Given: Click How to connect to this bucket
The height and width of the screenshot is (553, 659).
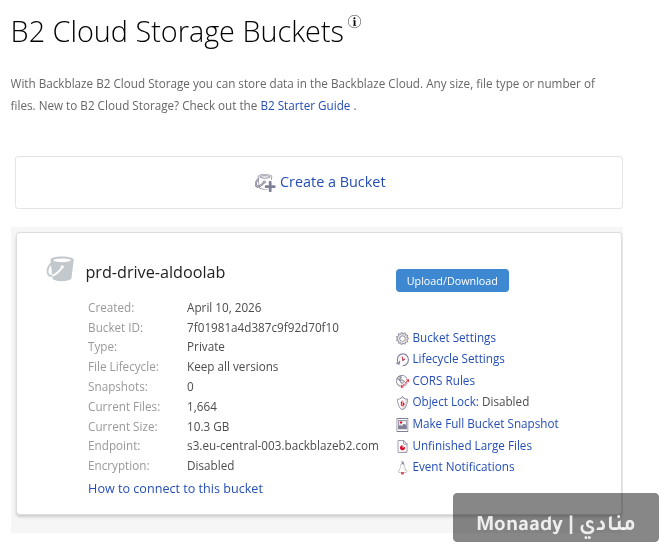Looking at the screenshot, I should point(175,488).
